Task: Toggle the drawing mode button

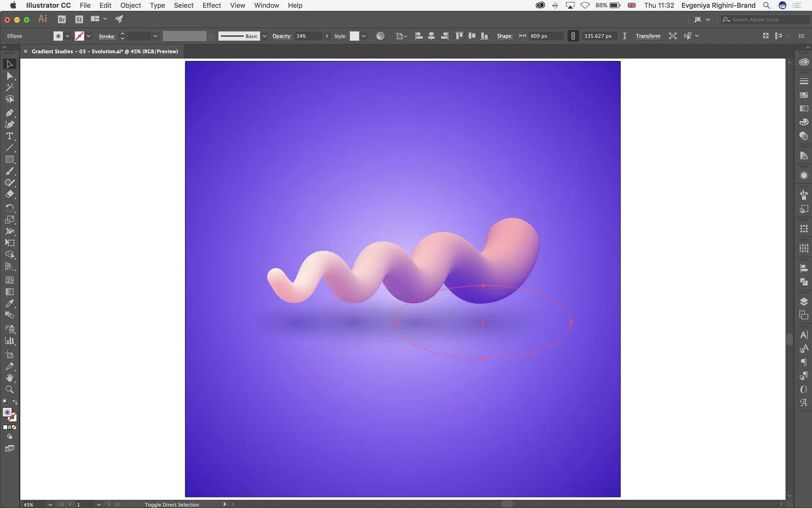Action: click(x=9, y=437)
